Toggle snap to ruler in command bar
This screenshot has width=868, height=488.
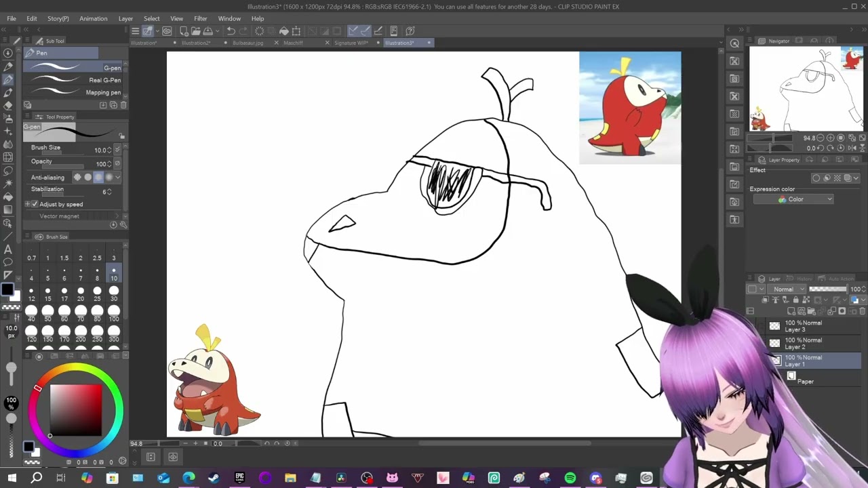tap(353, 30)
